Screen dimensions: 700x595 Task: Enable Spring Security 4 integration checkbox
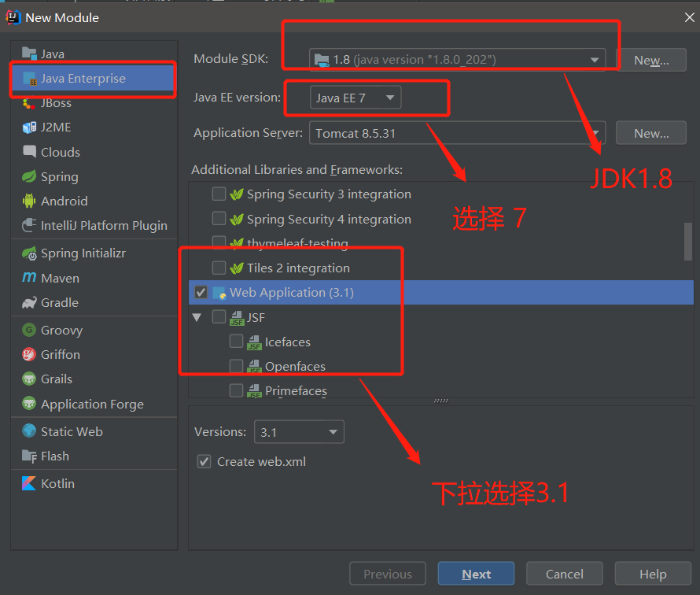[219, 219]
